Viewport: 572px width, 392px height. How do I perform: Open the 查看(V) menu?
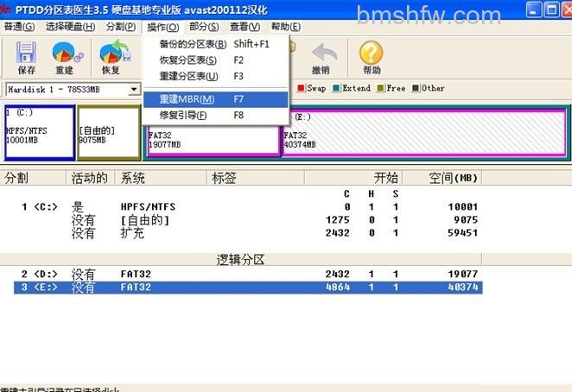click(245, 27)
